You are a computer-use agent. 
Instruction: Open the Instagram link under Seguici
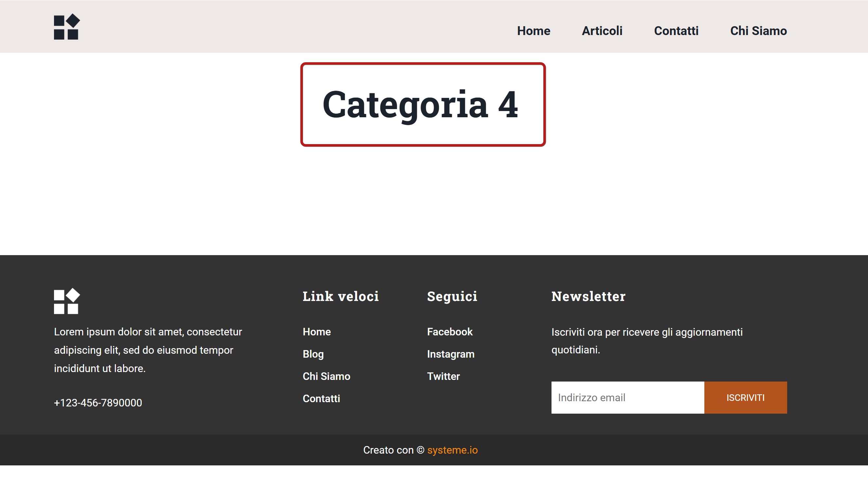[450, 354]
